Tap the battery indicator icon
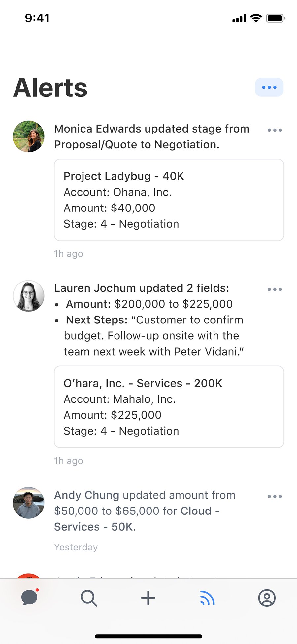297x644 pixels. click(276, 18)
